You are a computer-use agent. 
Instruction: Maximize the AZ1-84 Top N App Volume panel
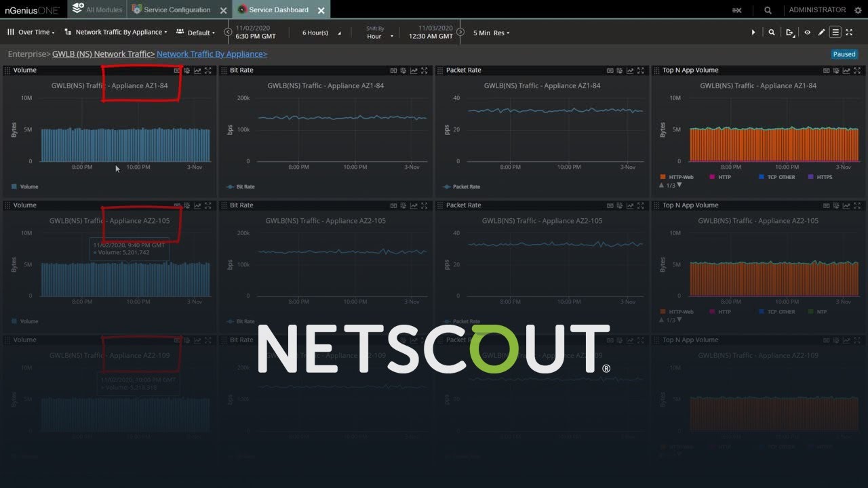[857, 70]
